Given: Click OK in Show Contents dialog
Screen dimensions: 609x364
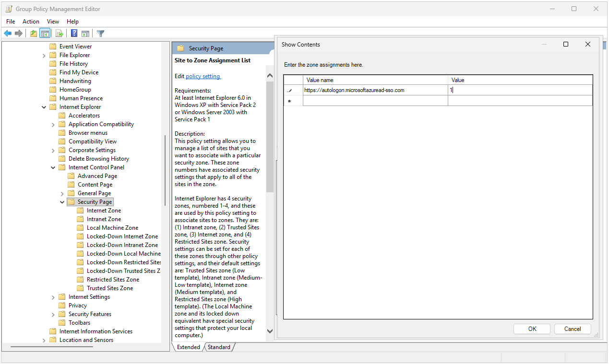Looking at the screenshot, I should pos(532,329).
